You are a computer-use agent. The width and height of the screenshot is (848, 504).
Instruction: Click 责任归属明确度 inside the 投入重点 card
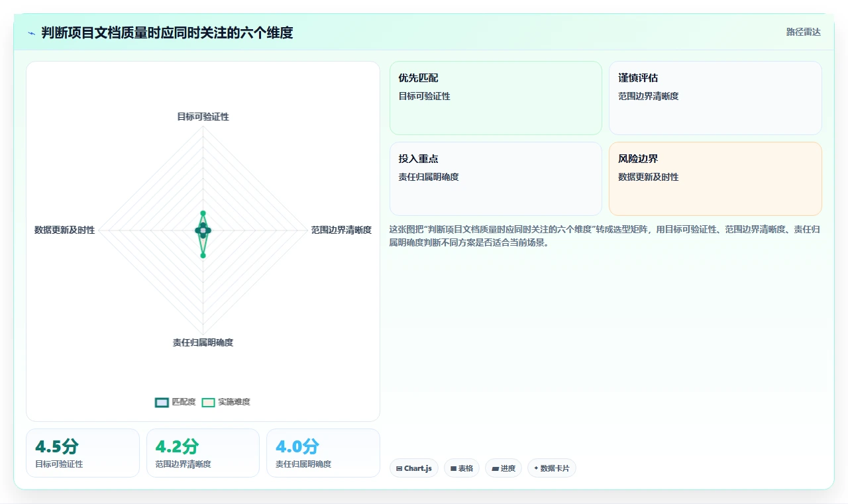click(429, 177)
